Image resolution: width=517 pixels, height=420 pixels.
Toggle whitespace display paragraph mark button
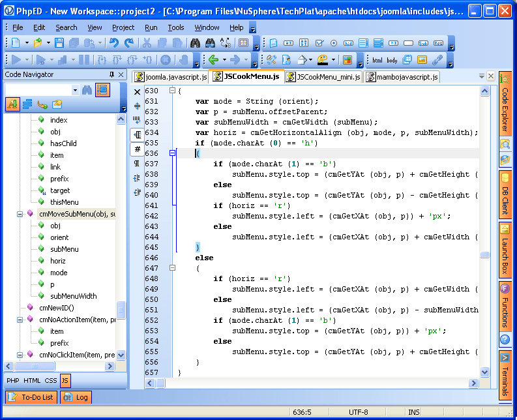(x=137, y=163)
